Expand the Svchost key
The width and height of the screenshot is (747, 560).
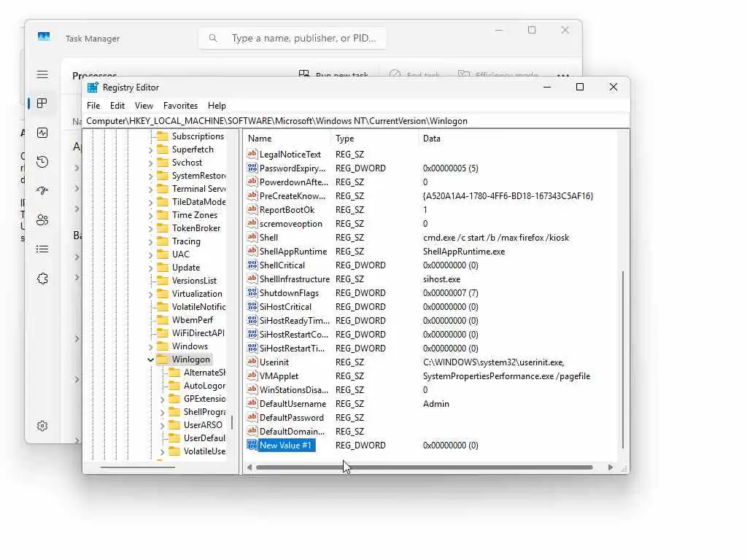click(150, 163)
